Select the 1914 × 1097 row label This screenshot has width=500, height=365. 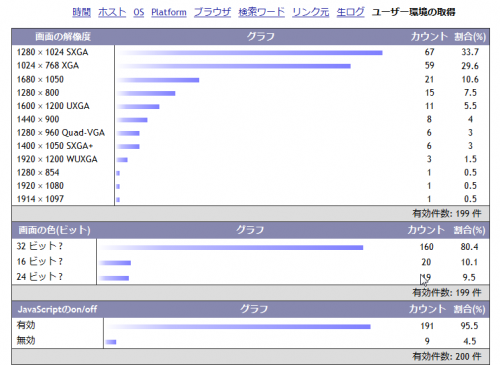40,199
